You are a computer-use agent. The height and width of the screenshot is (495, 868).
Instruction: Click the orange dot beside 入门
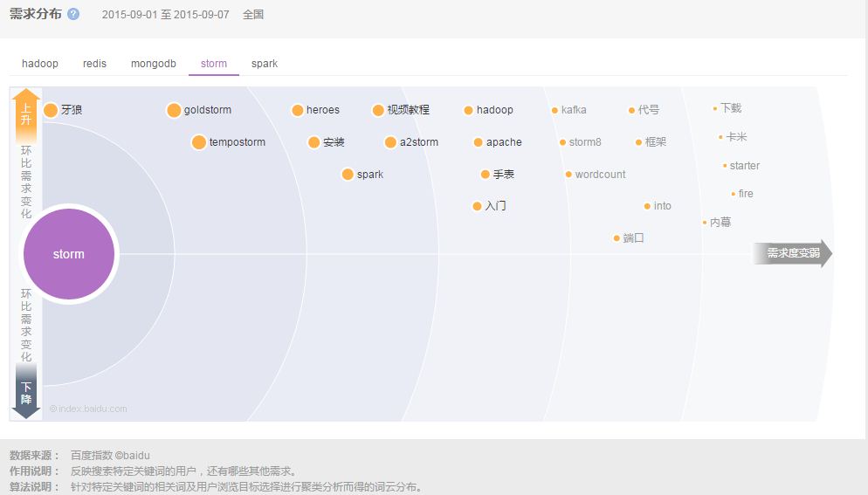(x=477, y=207)
